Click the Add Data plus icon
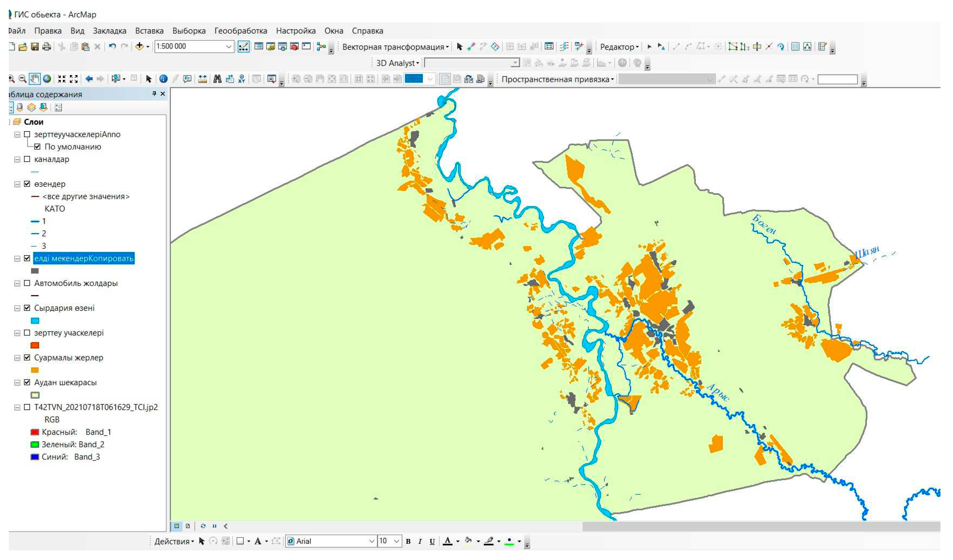This screenshot has height=560, width=953. [x=139, y=46]
